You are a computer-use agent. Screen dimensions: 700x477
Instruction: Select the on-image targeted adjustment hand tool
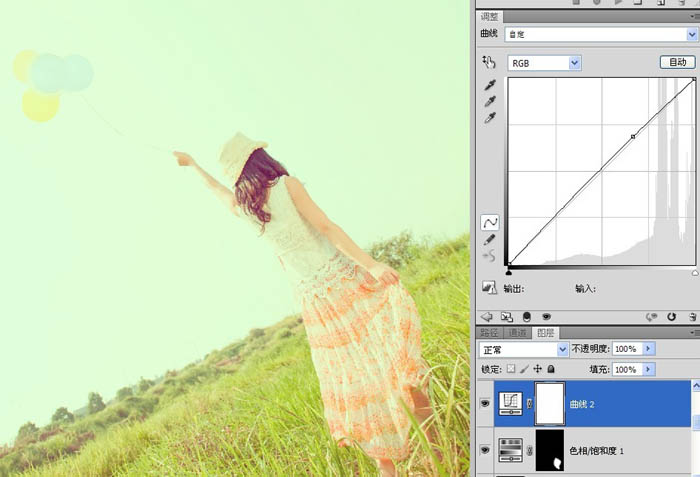coord(489,62)
